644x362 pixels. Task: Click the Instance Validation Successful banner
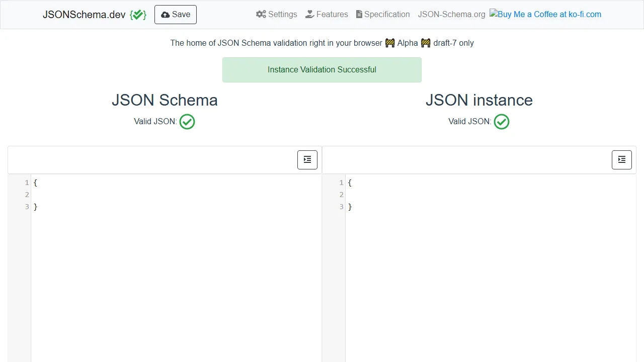click(x=322, y=69)
